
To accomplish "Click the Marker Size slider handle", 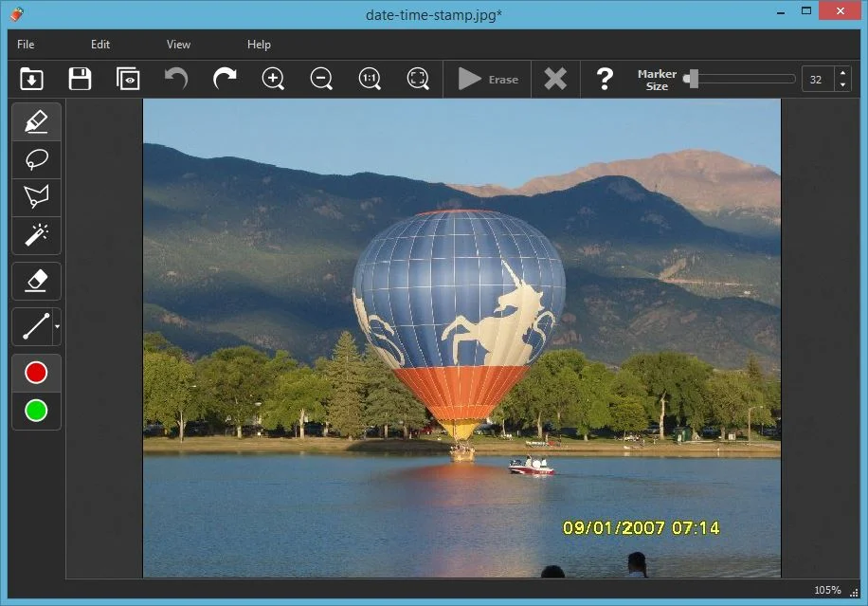I will point(693,79).
